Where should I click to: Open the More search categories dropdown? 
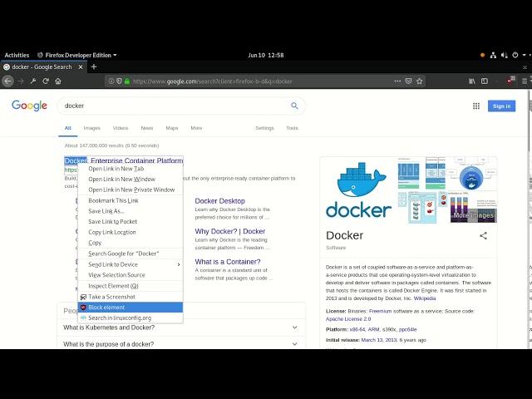coord(196,128)
